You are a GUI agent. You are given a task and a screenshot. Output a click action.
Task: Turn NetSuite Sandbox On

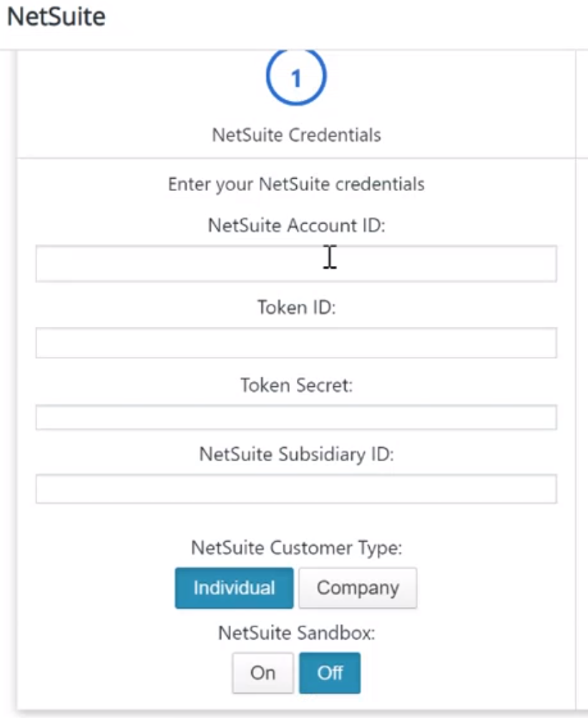click(263, 673)
